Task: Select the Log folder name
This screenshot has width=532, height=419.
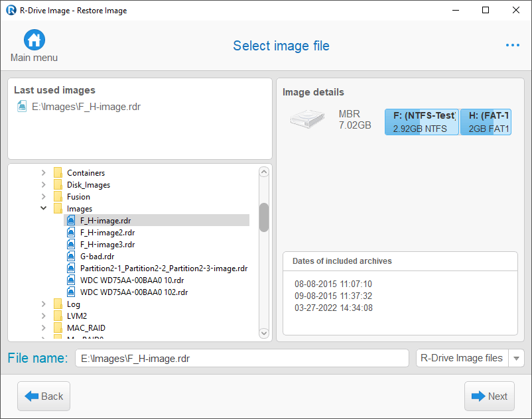Action: coord(73,304)
